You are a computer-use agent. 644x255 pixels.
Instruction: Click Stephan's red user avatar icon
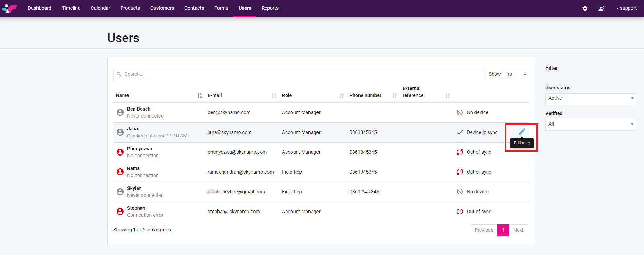(120, 212)
